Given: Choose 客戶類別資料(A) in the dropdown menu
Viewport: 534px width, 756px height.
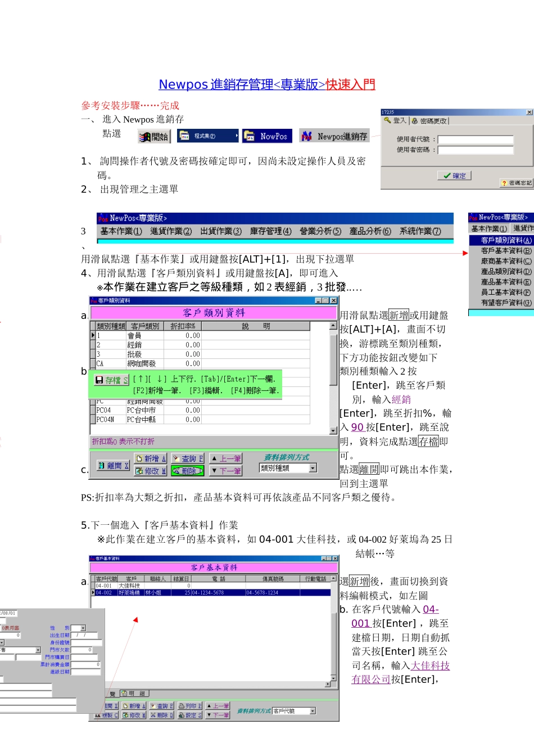Looking at the screenshot, I should click(501, 240).
